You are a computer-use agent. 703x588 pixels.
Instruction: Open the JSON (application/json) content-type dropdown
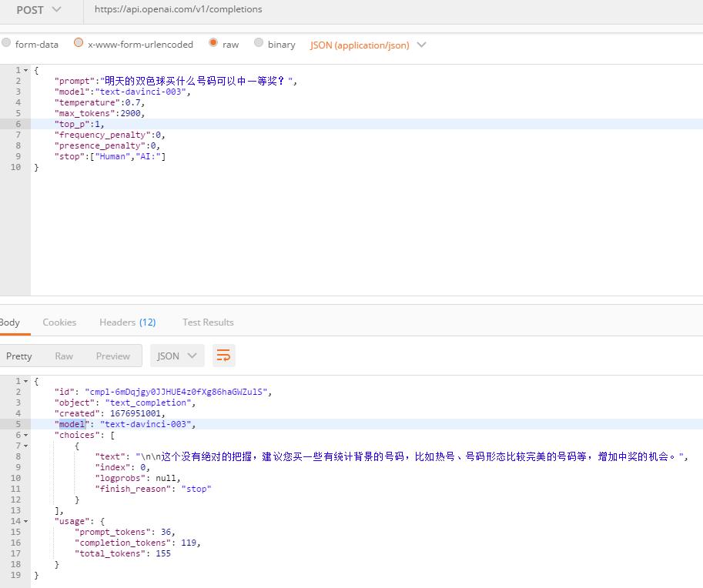(368, 45)
